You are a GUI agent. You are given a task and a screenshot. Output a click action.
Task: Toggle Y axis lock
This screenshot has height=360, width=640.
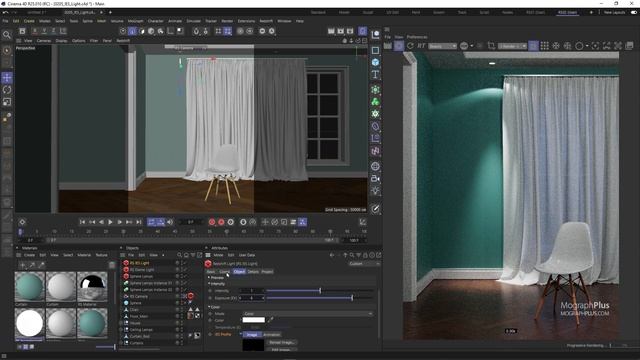44,31
